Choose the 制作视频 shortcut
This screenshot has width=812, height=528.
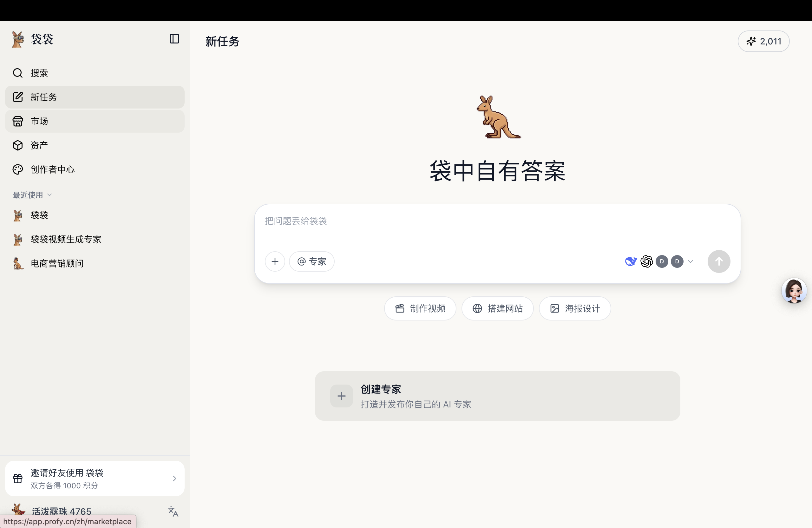click(420, 308)
